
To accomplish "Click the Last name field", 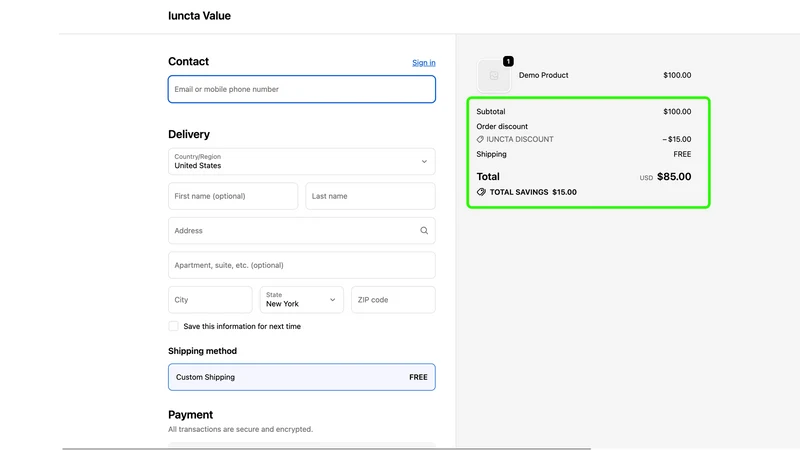I will point(370,196).
